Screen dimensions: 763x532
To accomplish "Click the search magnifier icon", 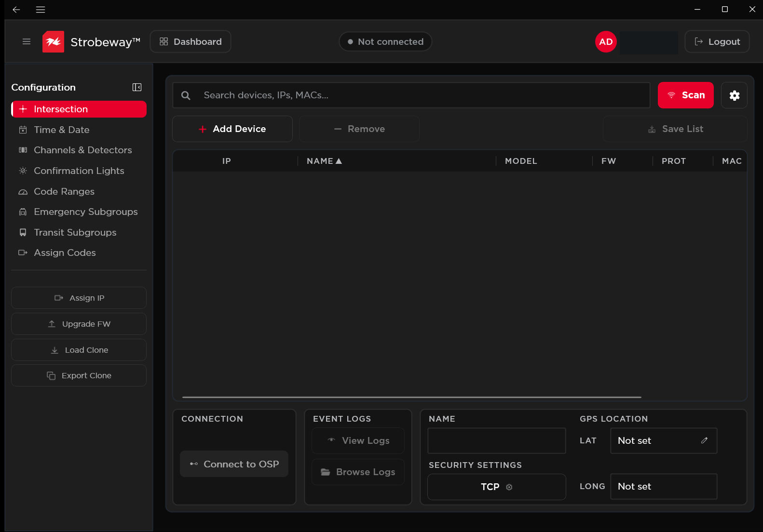I will [186, 95].
